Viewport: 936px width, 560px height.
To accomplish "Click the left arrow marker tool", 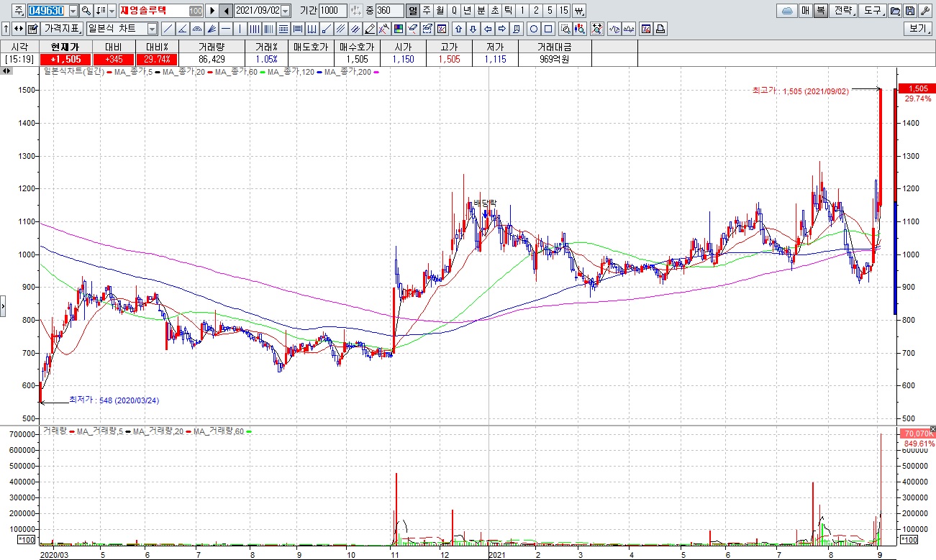I will (488, 29).
